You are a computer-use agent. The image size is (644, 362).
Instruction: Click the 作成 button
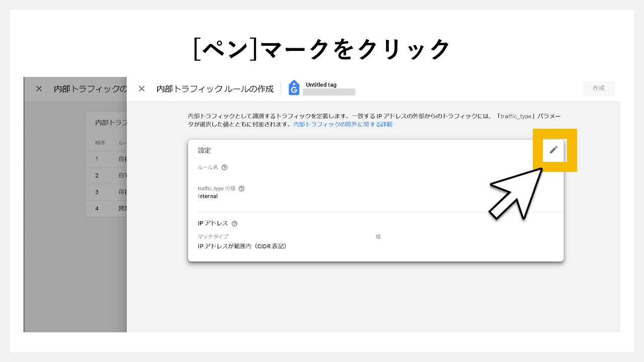[x=599, y=88]
